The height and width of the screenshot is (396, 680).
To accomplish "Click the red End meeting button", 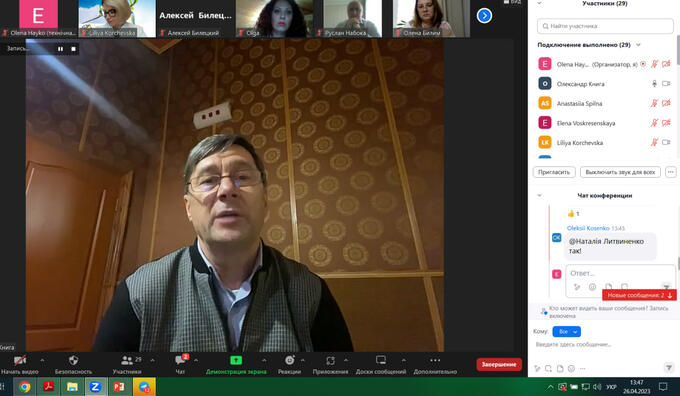I will [499, 364].
